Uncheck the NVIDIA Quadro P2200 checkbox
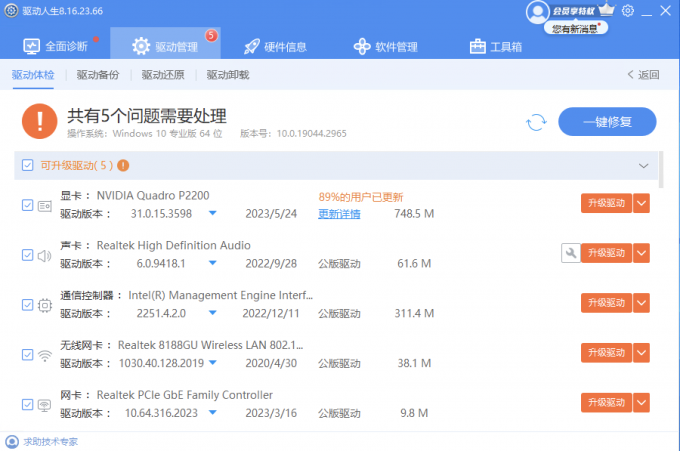This screenshot has height=451, width=680. (27, 205)
